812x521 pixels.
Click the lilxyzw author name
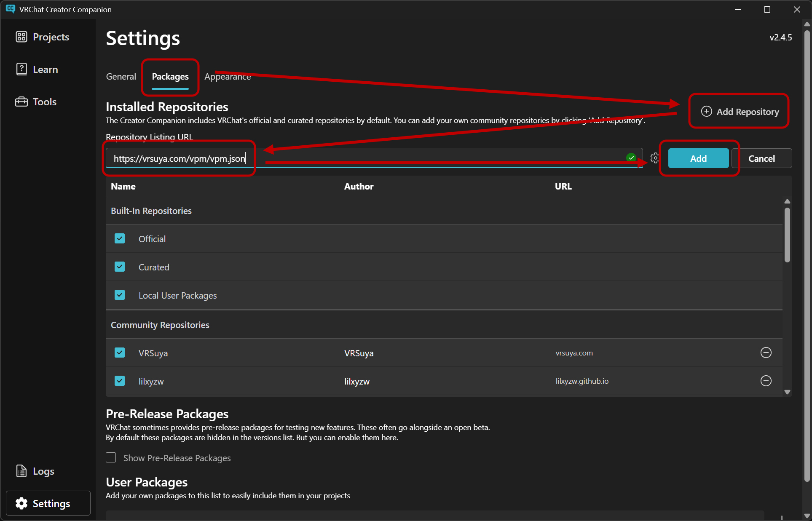[357, 381]
